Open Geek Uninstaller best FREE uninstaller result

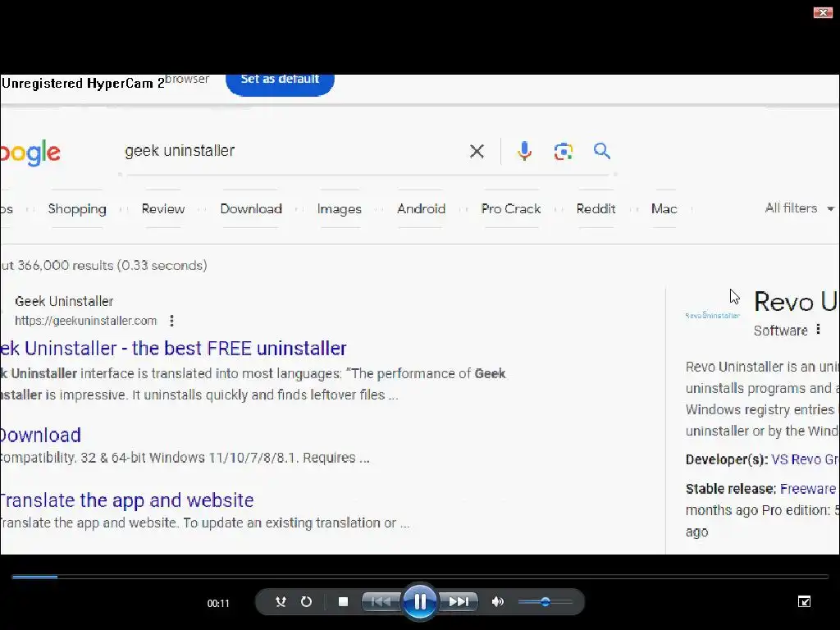[173, 348]
